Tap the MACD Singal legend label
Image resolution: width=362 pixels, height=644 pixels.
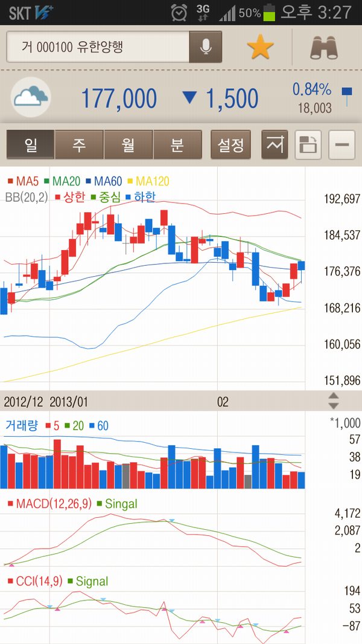116,503
